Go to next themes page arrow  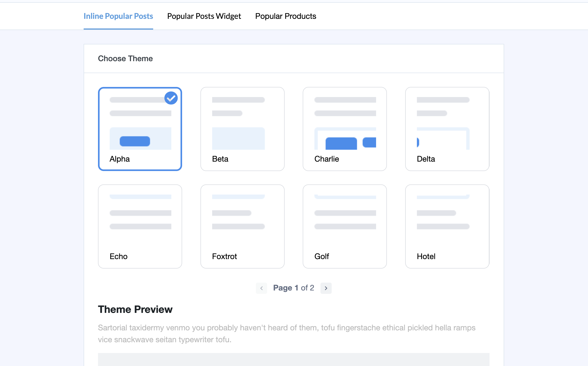(x=326, y=288)
